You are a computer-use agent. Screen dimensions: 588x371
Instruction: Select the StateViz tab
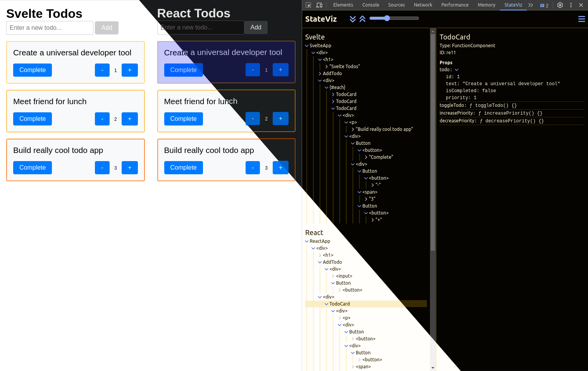pos(513,5)
